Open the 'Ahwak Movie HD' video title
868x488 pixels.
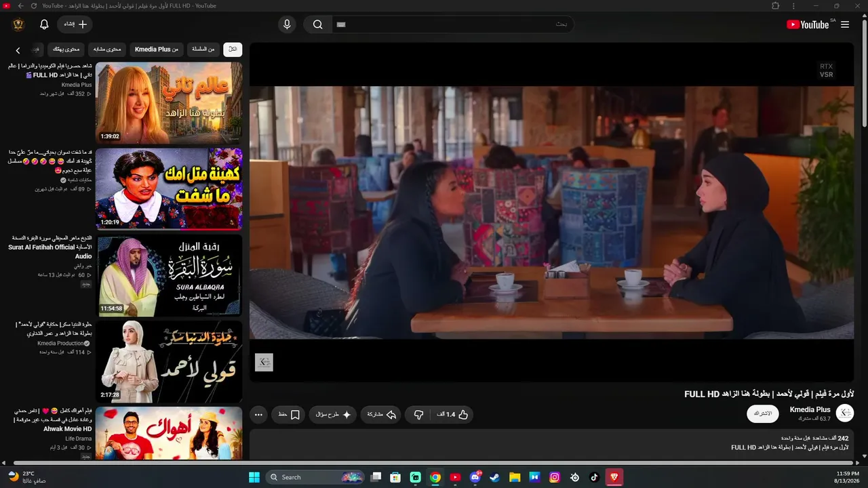[53, 420]
